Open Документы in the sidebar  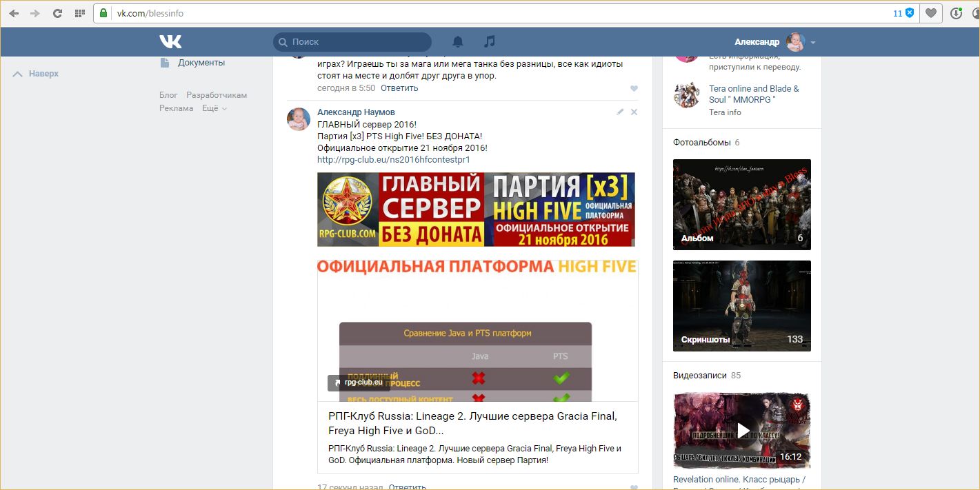(x=201, y=63)
